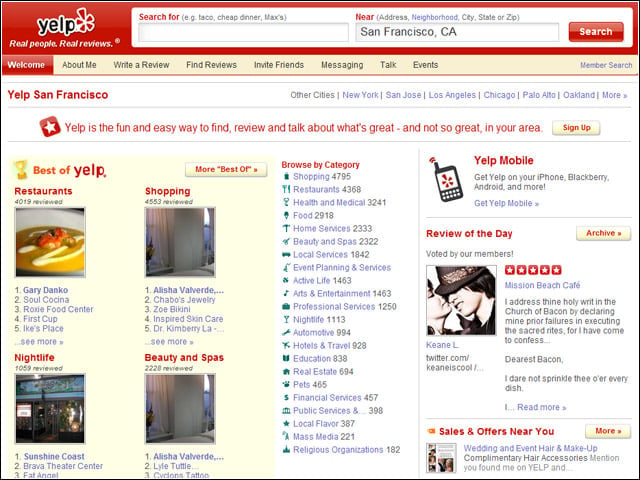The image size is (640, 480).
Task: Expand the review with Read more
Action: 542,407
